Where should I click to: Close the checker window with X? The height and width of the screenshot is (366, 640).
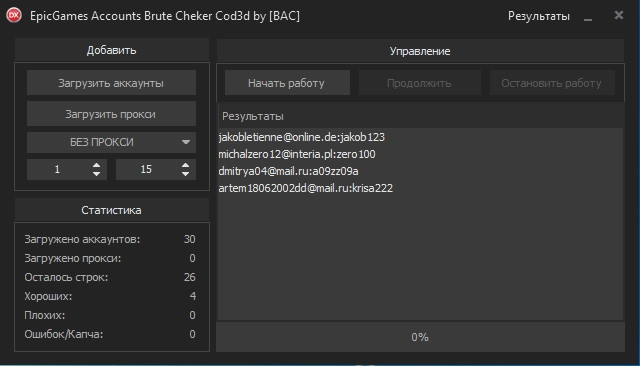click(619, 16)
